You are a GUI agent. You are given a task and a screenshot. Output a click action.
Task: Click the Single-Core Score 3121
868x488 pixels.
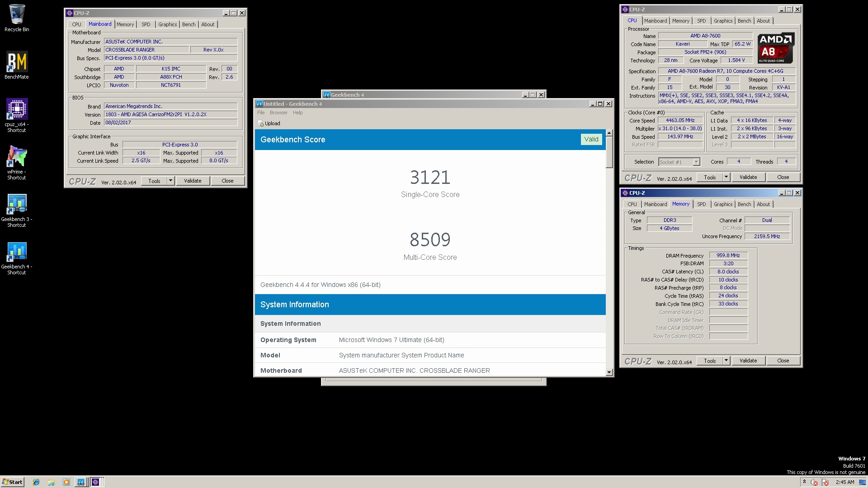(x=430, y=177)
